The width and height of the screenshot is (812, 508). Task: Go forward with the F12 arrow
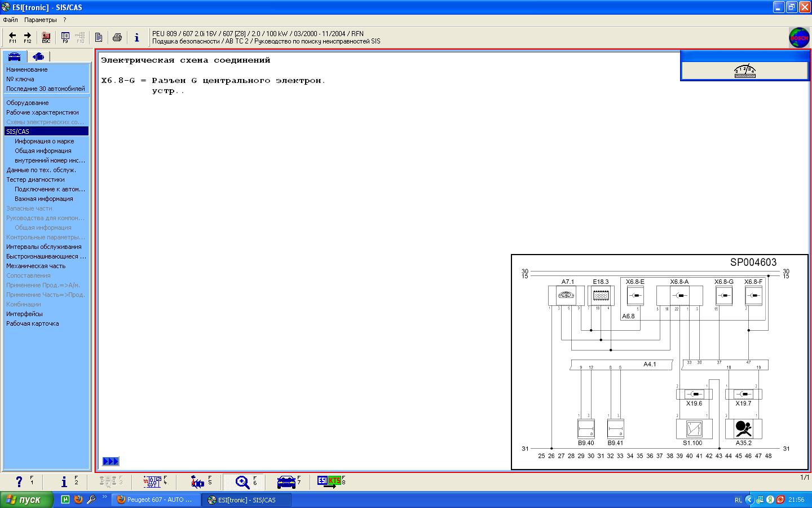27,37
